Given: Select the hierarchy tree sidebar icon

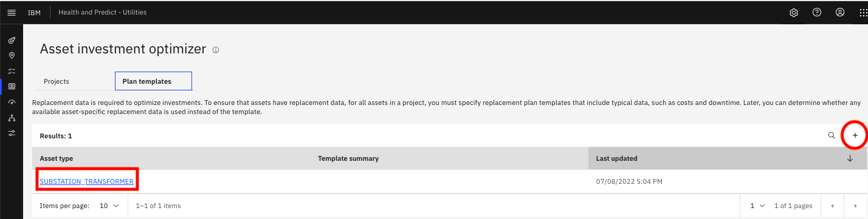Looking at the screenshot, I should tap(12, 118).
